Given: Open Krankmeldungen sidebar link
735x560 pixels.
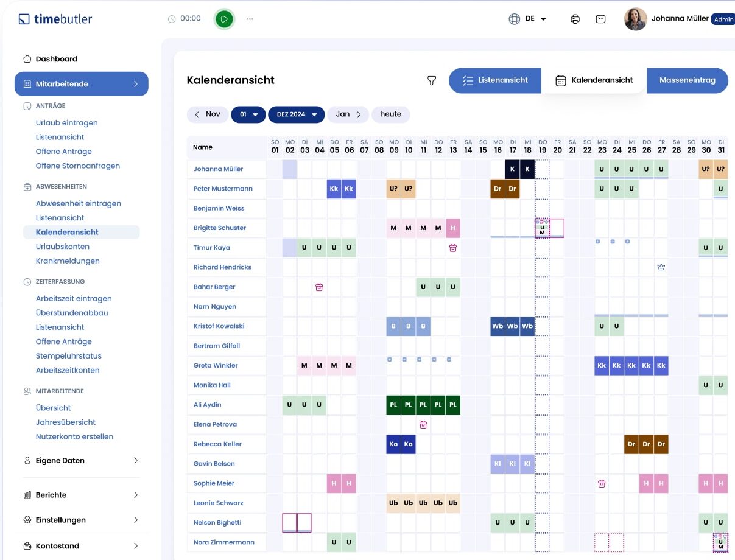Looking at the screenshot, I should [68, 261].
